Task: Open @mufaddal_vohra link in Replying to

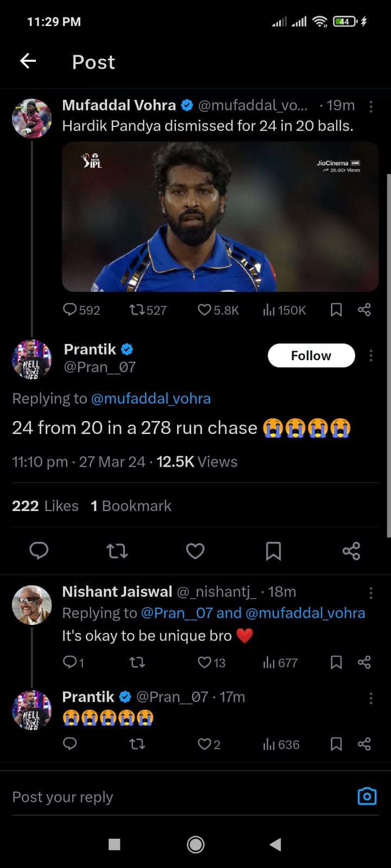Action: point(150,399)
